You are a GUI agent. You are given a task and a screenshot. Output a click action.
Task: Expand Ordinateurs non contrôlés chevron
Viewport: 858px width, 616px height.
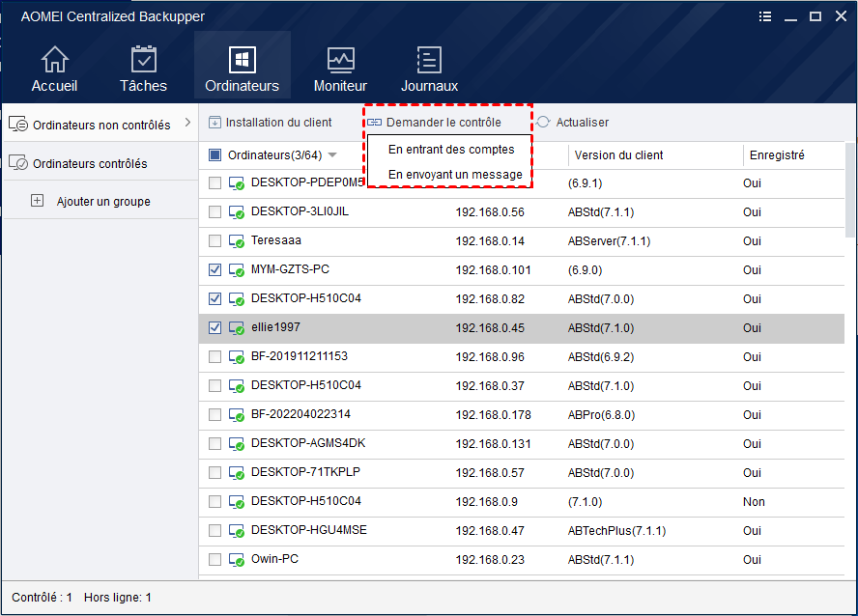pyautogui.click(x=187, y=123)
